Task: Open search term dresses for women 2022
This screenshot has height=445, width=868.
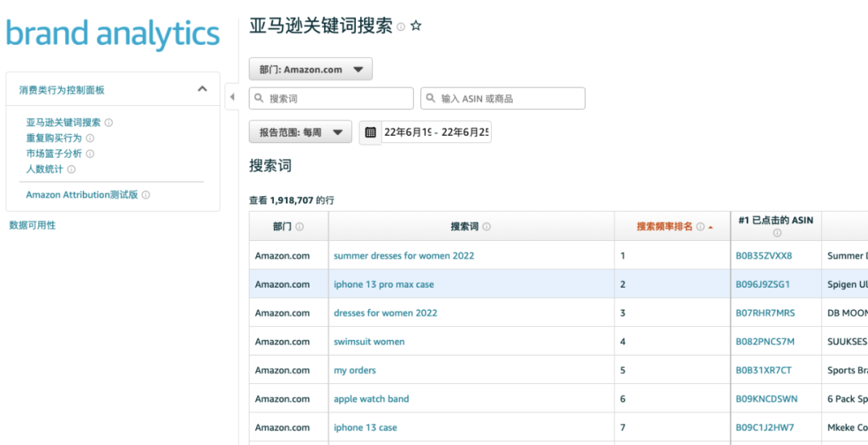Action: point(385,312)
